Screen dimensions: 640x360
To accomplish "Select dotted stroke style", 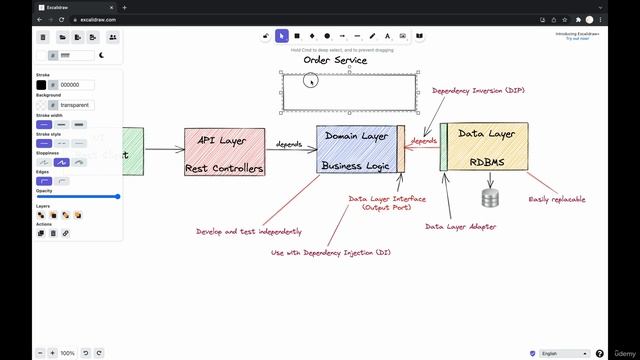I will (x=79, y=143).
